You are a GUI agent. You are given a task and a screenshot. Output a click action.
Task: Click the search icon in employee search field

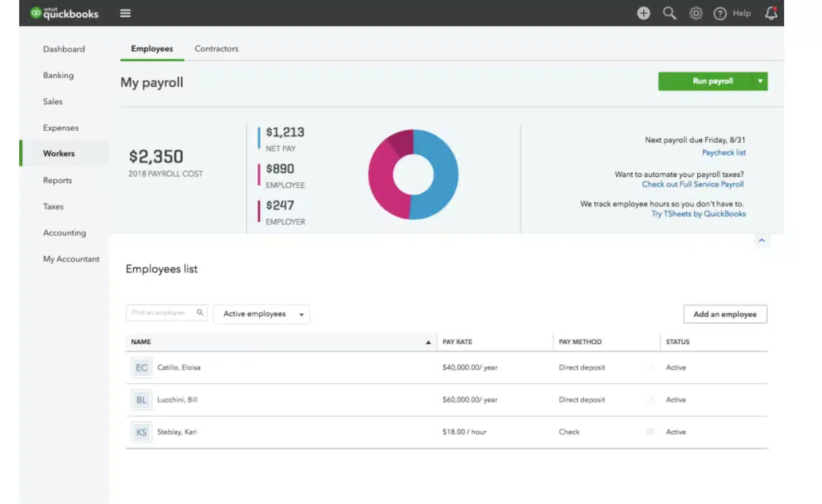(200, 313)
